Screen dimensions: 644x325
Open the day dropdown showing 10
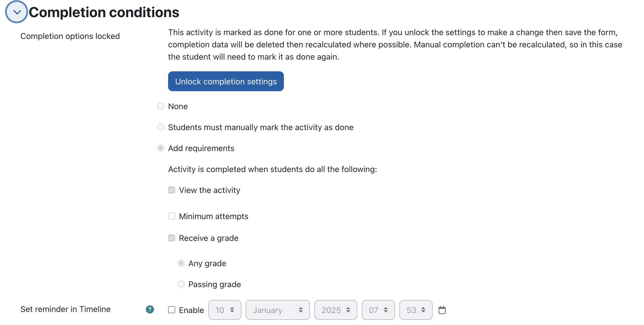coord(225,310)
